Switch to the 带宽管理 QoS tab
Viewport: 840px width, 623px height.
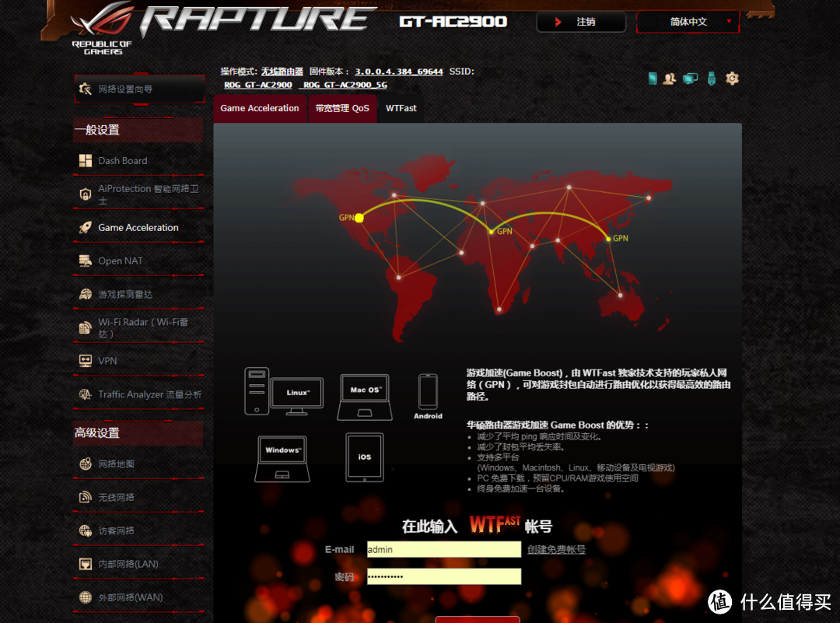click(x=342, y=108)
